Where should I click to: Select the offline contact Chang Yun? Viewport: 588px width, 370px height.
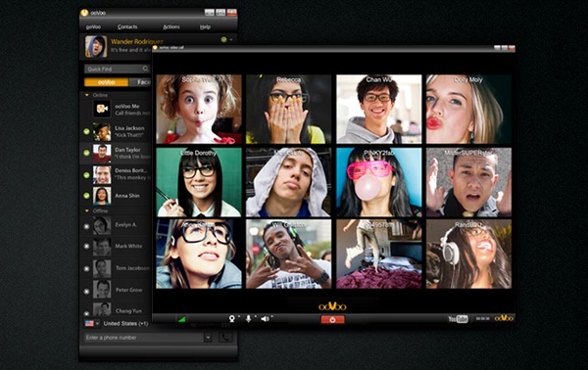[x=116, y=309]
